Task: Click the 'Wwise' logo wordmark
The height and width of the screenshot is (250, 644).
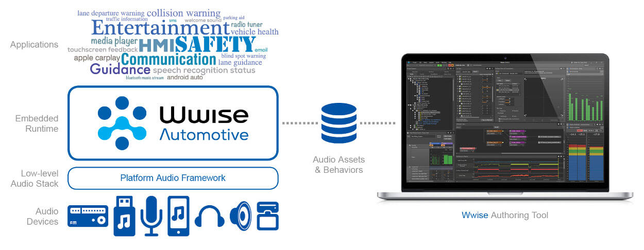Action: (204, 115)
